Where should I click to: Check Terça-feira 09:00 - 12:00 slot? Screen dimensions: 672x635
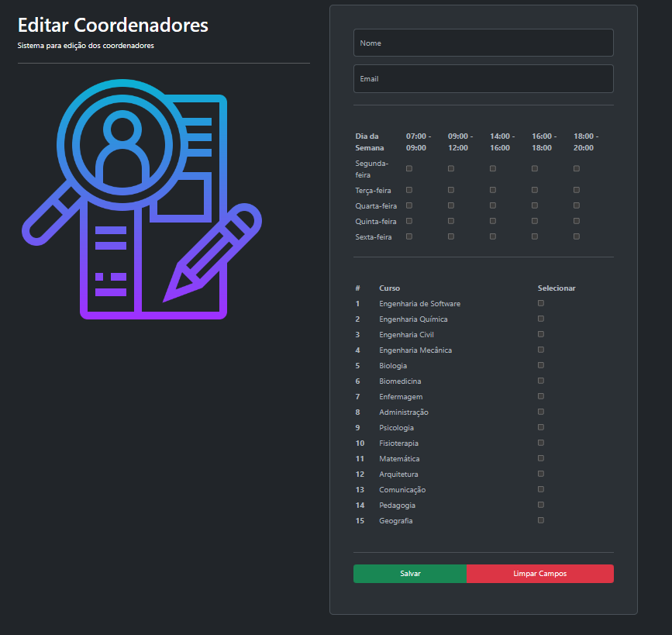tap(451, 189)
